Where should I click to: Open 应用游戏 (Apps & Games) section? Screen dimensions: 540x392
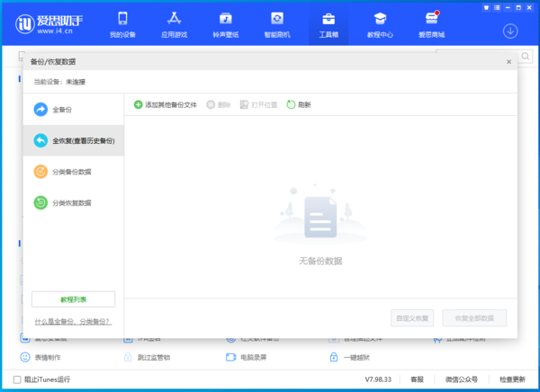click(174, 25)
